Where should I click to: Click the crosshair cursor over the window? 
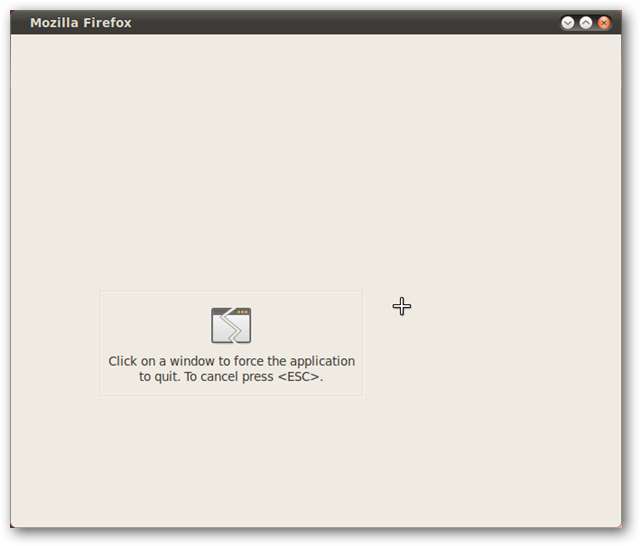pyautogui.click(x=402, y=306)
